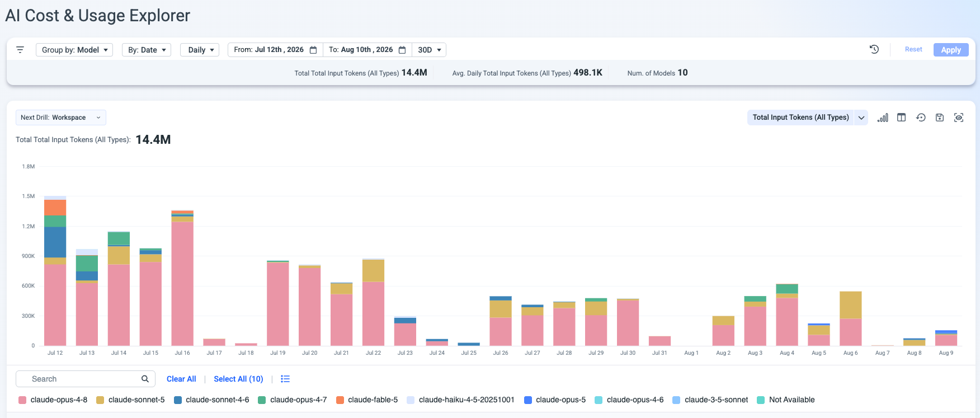The height and width of the screenshot is (418, 980).
Task: Open the chart snapshot view icon
Action: (x=959, y=118)
